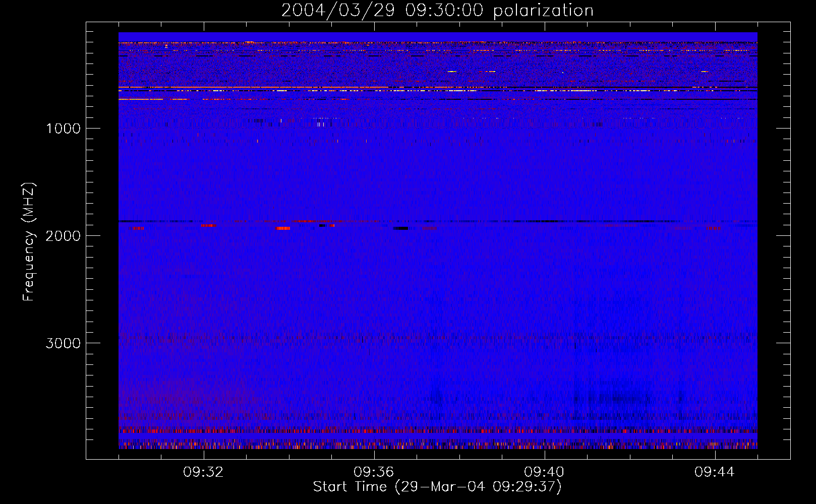Click the 09:36 time tick label
Screen dimensions: 816x504
pos(374,472)
